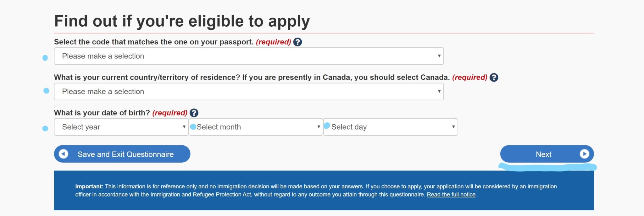The width and height of the screenshot is (644, 216).
Task: Expand the Select day dropdown
Action: [390, 127]
